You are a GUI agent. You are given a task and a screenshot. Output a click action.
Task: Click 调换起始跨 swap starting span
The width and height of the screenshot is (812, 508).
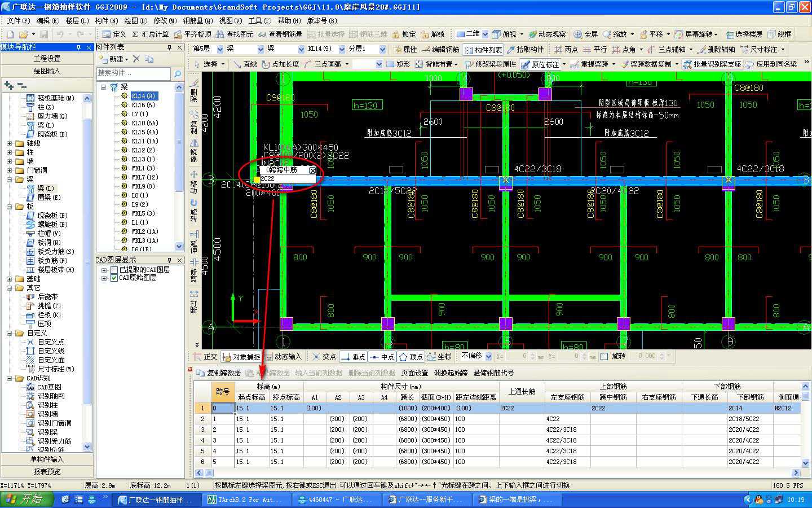coord(451,373)
